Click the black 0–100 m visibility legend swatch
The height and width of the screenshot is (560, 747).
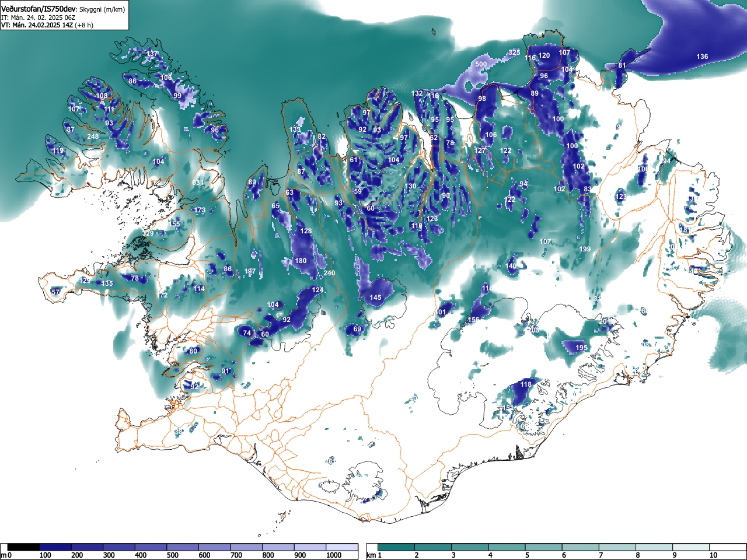pos(24,547)
